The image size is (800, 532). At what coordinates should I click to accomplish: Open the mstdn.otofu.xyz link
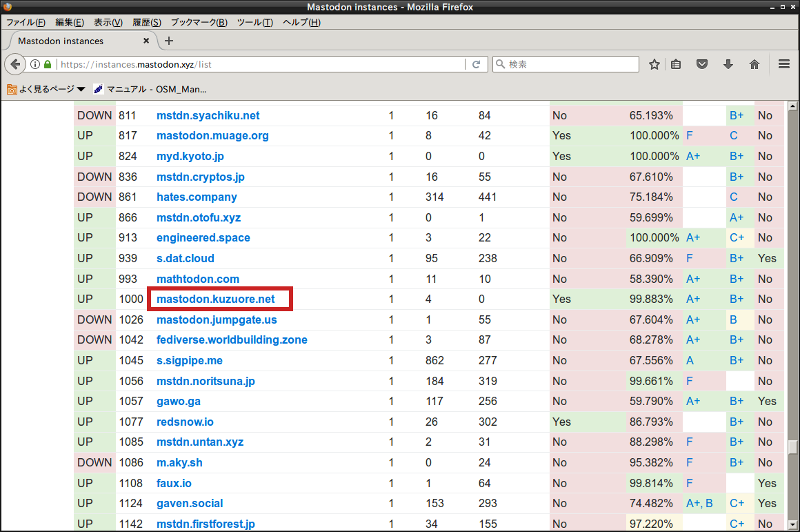[x=198, y=218]
